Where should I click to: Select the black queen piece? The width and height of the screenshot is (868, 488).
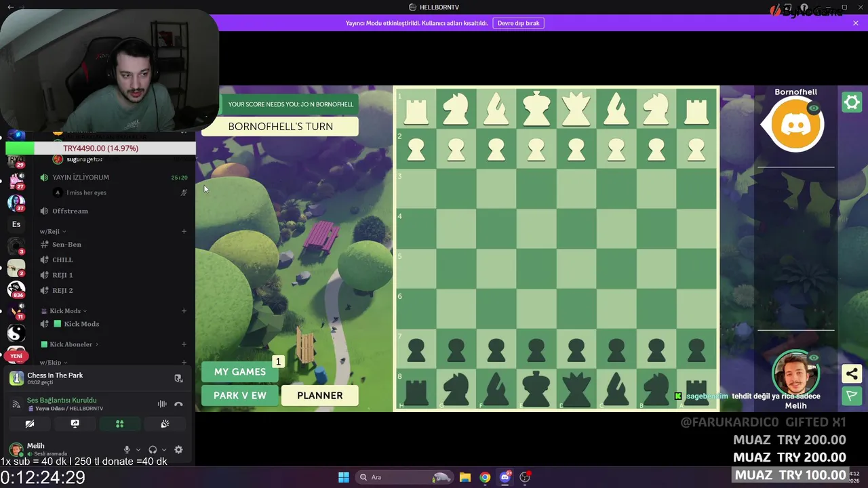pos(576,389)
